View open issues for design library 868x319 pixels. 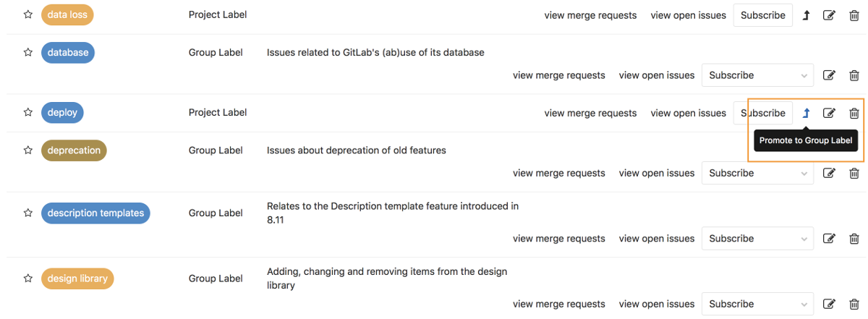click(656, 304)
